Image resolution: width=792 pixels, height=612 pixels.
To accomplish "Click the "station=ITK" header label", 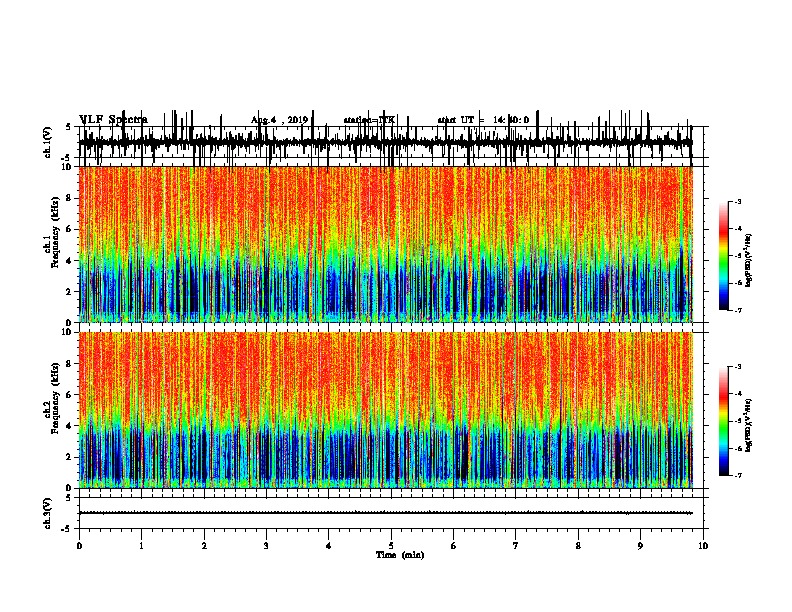I will 369,120.
